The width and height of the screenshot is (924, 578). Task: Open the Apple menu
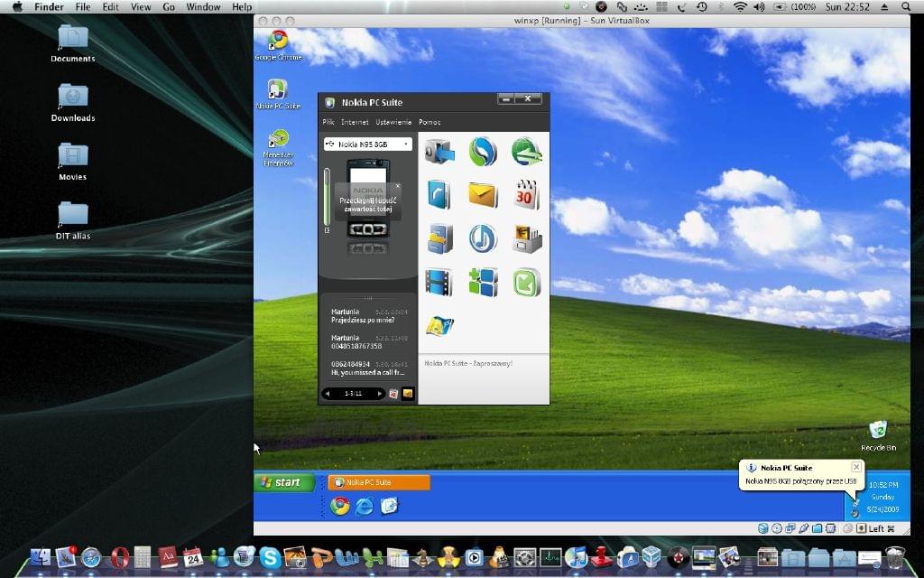pos(18,7)
